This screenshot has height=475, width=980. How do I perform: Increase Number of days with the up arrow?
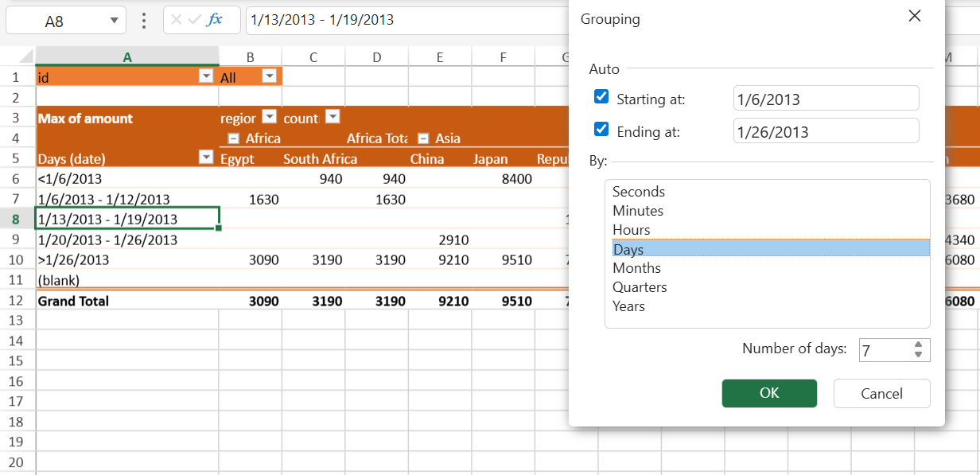point(918,345)
